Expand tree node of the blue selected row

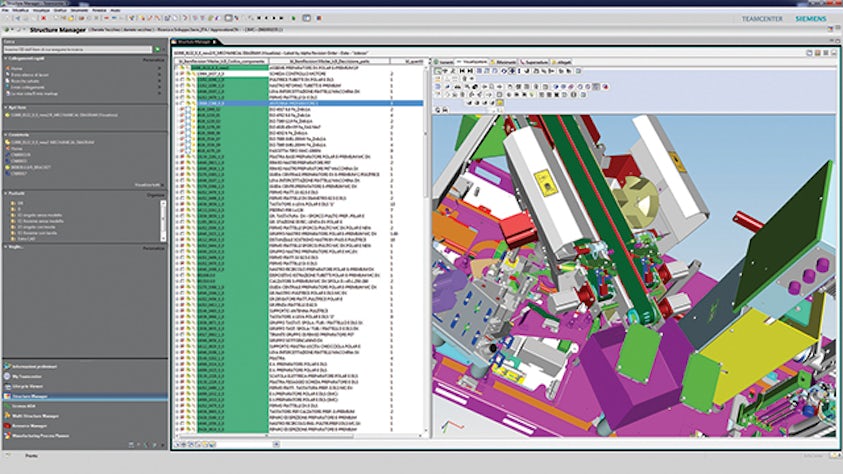pyautogui.click(x=177, y=103)
